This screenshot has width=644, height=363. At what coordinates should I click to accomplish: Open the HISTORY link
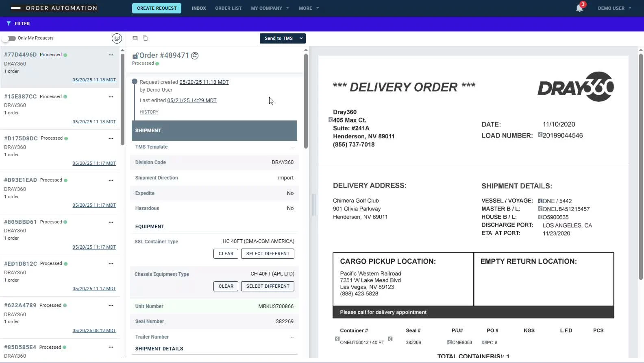[x=149, y=112]
